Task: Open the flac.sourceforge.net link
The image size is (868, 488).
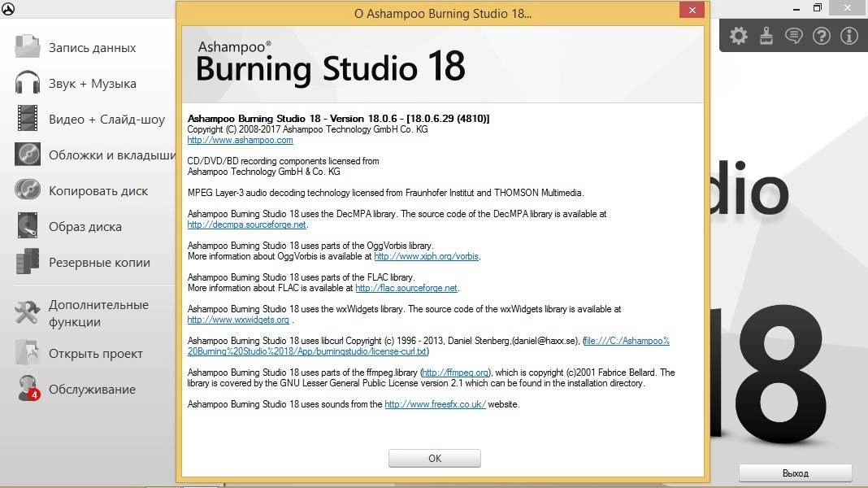Action: (406, 288)
